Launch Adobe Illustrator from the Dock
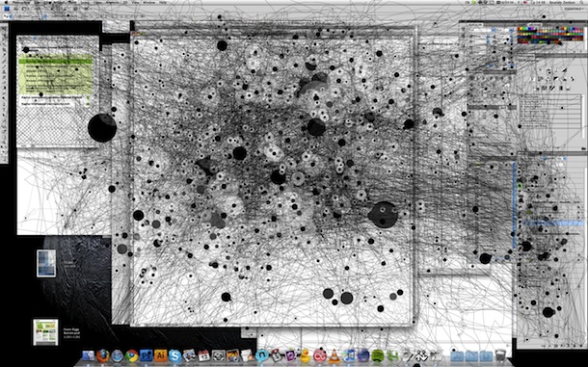The width and height of the screenshot is (588, 367). [x=161, y=355]
